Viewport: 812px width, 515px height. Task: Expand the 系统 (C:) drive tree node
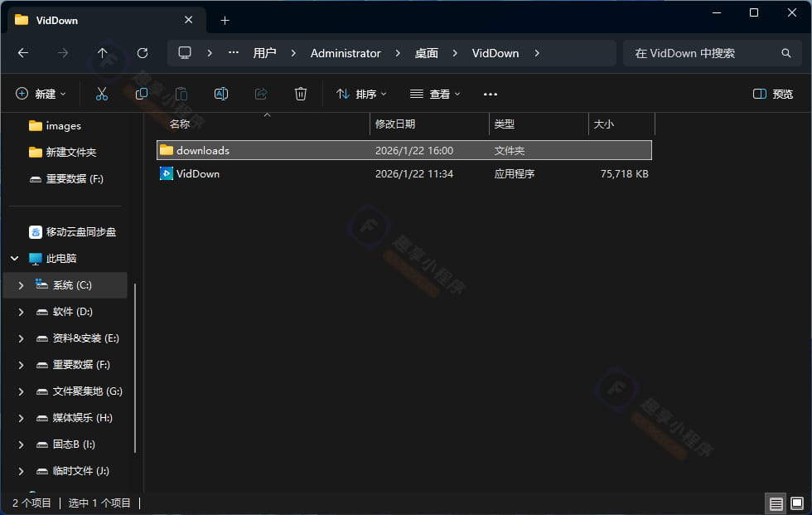21,285
